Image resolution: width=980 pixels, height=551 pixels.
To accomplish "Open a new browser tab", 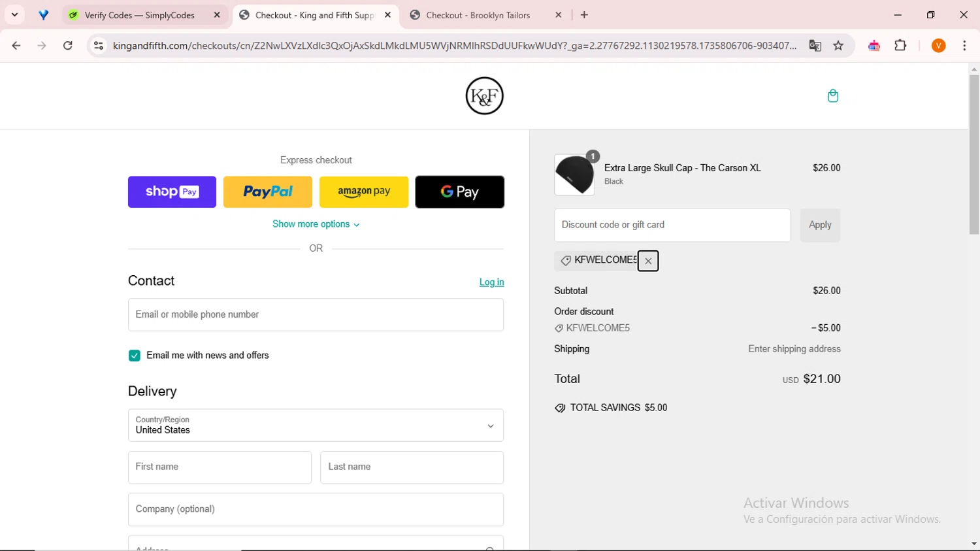I will tap(584, 15).
